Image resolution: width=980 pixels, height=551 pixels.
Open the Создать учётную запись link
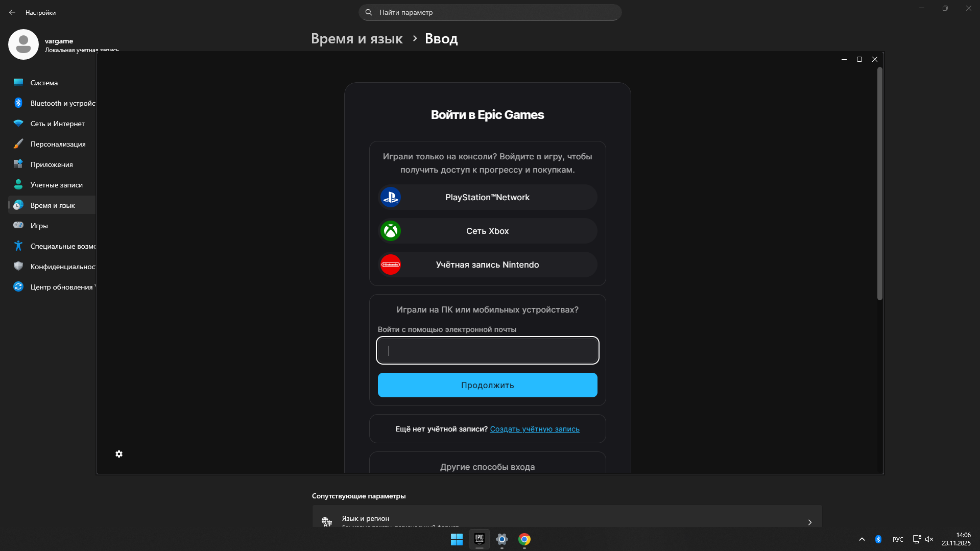[535, 429]
